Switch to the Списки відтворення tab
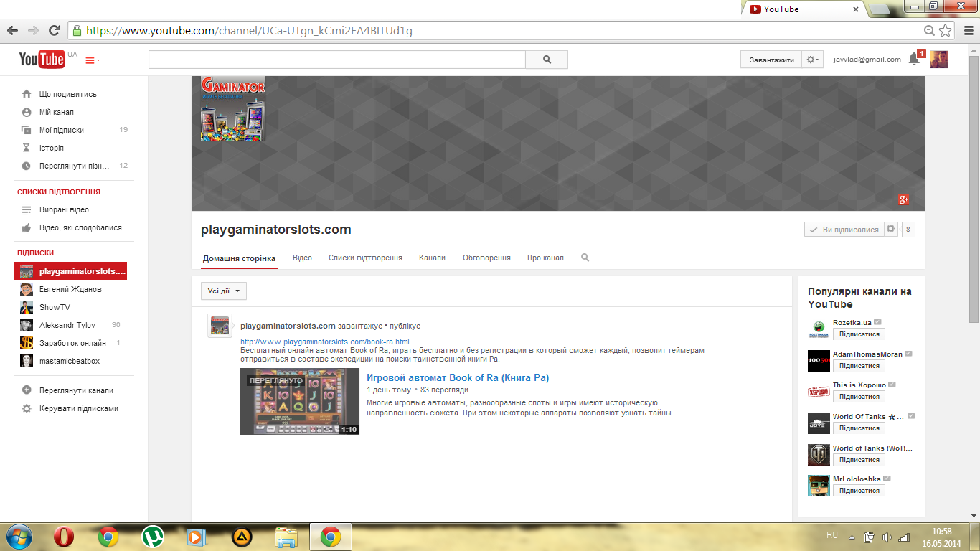 [365, 258]
